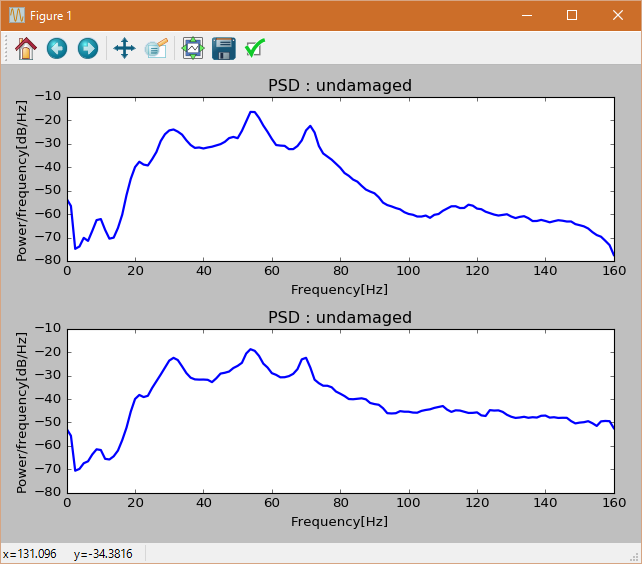Click bottom plot Frequency[Hz] axis label
The width and height of the screenshot is (642, 564).
339,521
